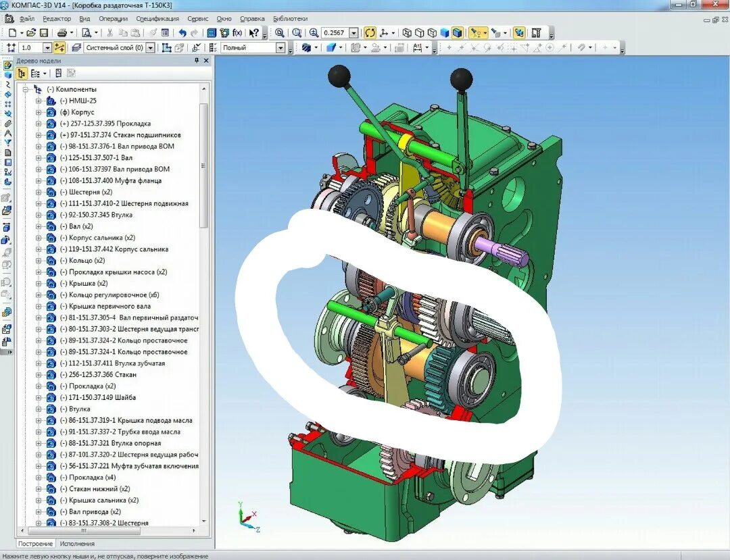
Task: Select the blue 3D cube sidebar tool
Action: click(7, 76)
